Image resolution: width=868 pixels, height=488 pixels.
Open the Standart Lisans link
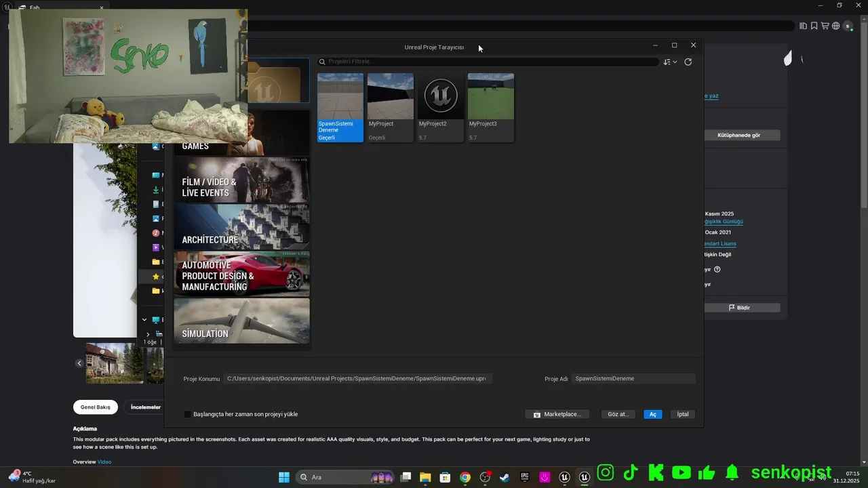(720, 244)
